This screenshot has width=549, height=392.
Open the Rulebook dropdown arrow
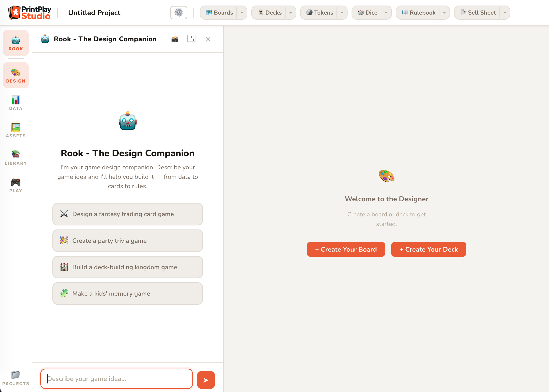pyautogui.click(x=444, y=13)
